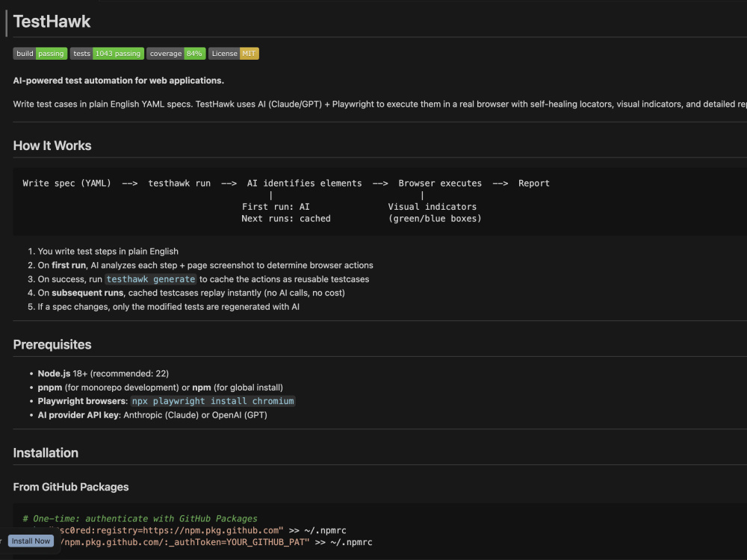Click 'AI-powered test automation for web applications.' text
The width and height of the screenshot is (747, 560).
point(119,81)
